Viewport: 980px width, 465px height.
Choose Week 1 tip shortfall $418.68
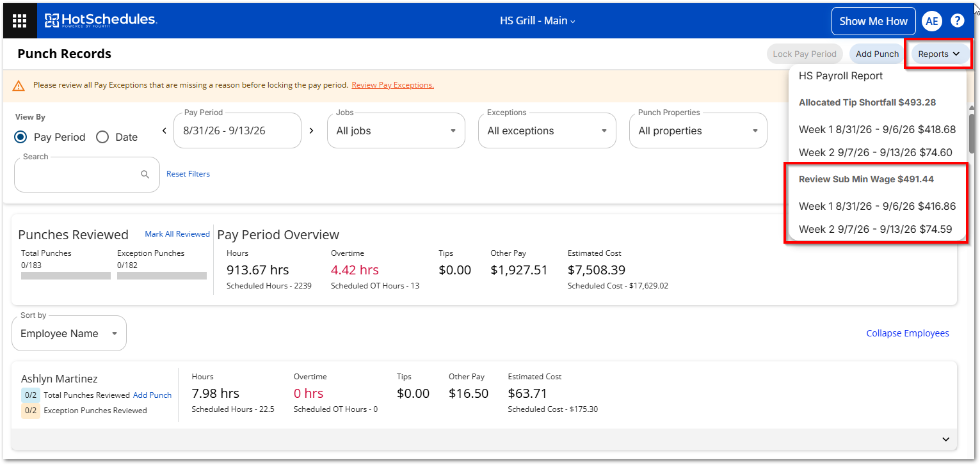click(877, 129)
